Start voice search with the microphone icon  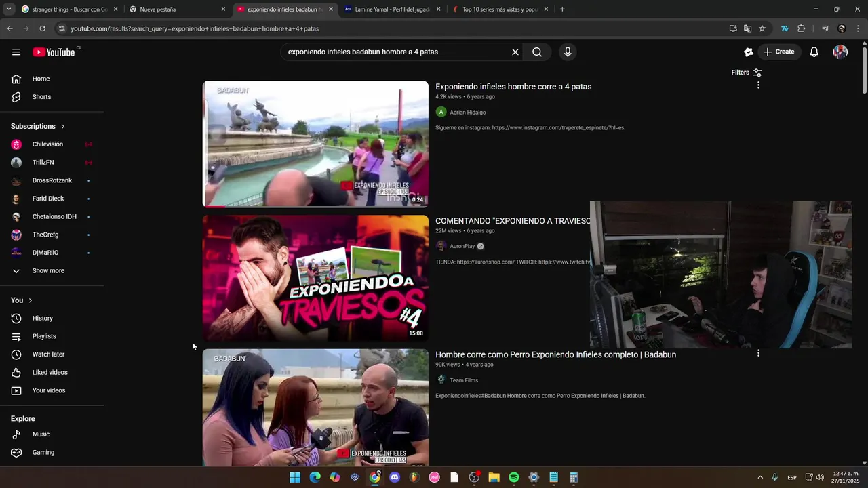(568, 52)
